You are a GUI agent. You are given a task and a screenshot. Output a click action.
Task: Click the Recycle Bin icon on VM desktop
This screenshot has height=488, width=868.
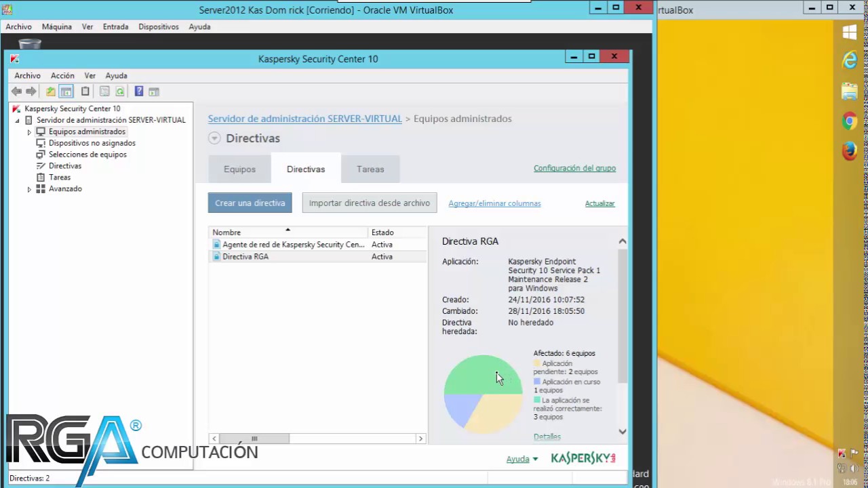pos(30,43)
